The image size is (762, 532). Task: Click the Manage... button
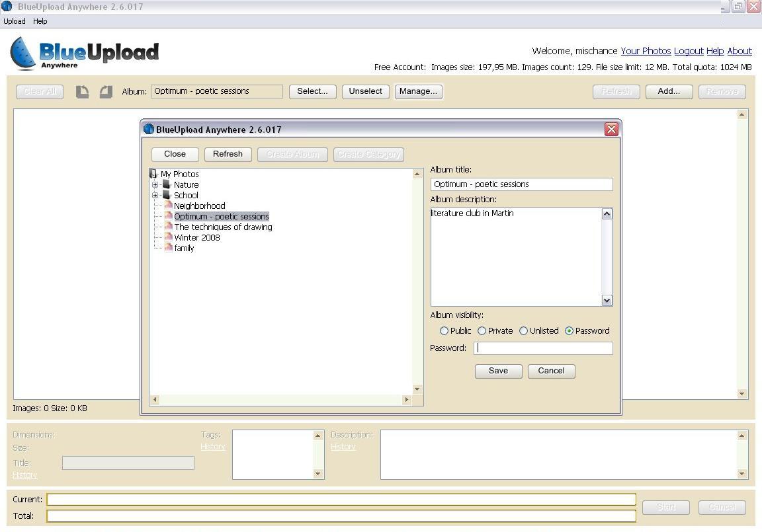[x=419, y=92]
